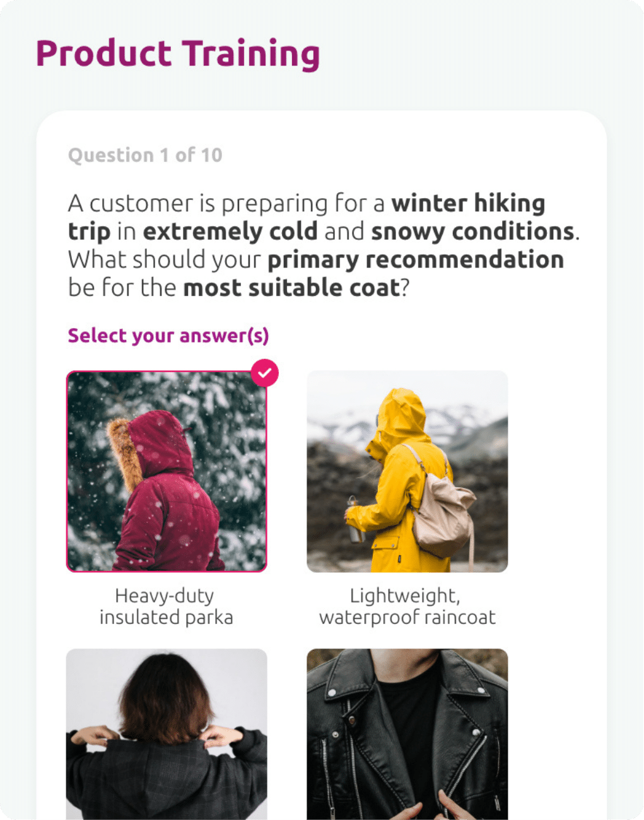This screenshot has height=820, width=644.
Task: Click the bold "extremely cold" phrase
Action: coord(230,231)
